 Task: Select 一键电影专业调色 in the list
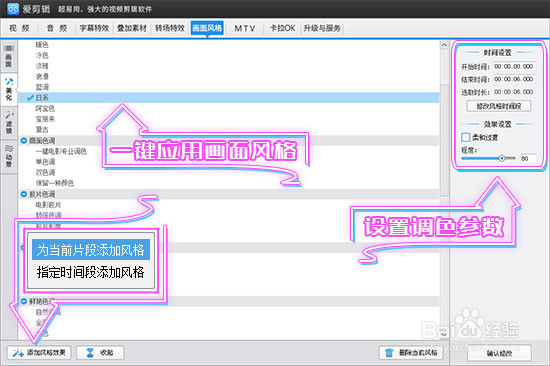[x=61, y=151]
